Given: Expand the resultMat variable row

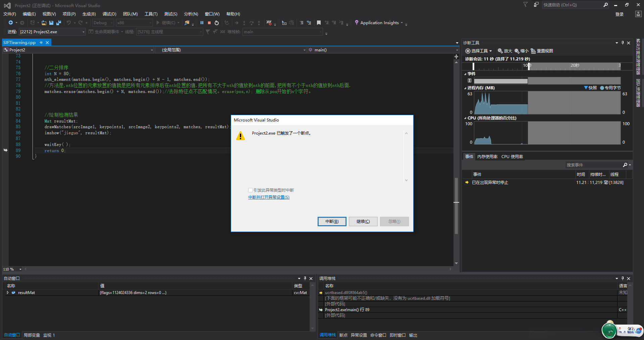Looking at the screenshot, I should pos(8,293).
